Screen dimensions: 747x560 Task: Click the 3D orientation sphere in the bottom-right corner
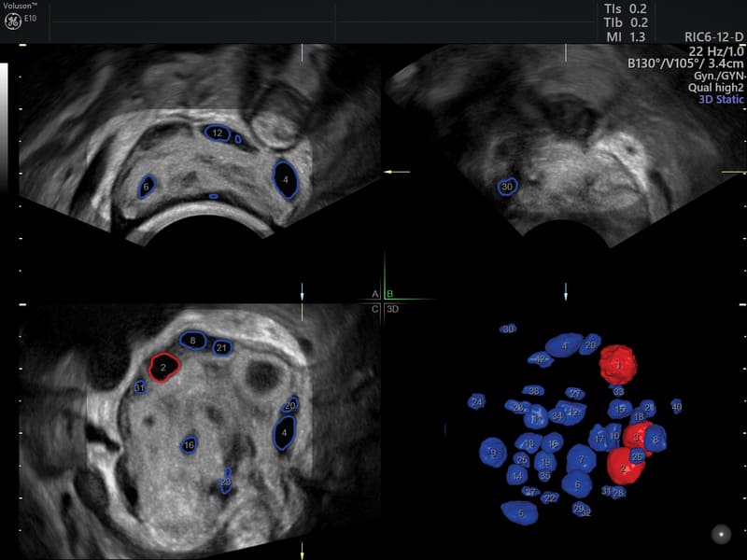(720, 534)
